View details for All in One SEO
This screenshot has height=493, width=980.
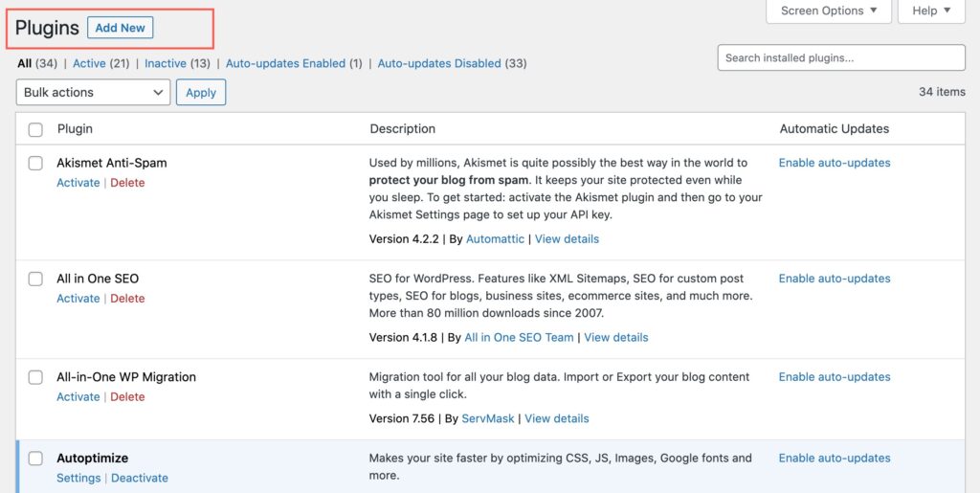click(616, 337)
